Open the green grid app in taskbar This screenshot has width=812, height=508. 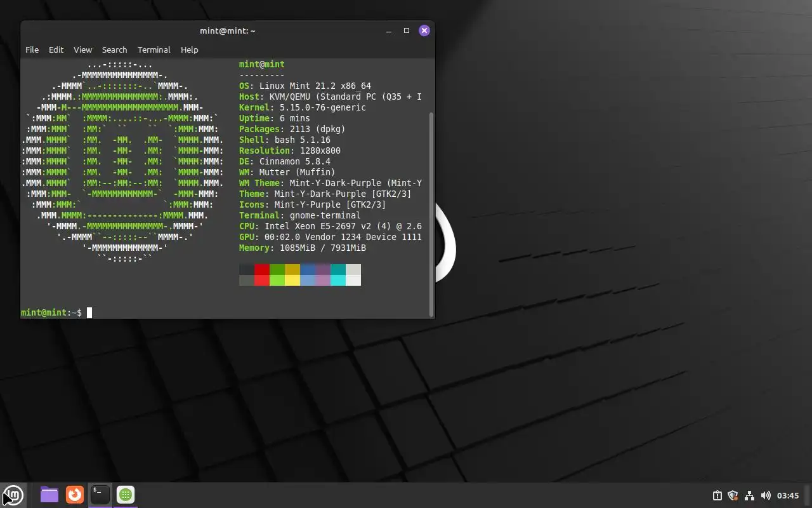tap(126, 495)
